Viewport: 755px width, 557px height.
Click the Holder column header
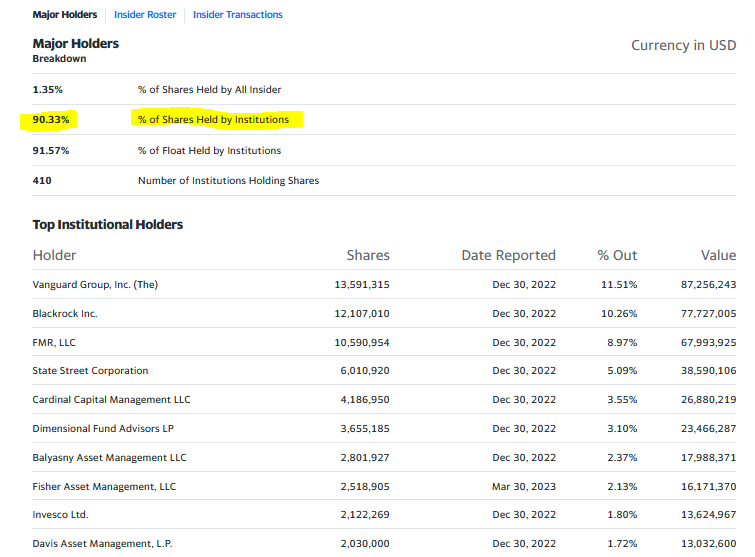pyautogui.click(x=54, y=255)
